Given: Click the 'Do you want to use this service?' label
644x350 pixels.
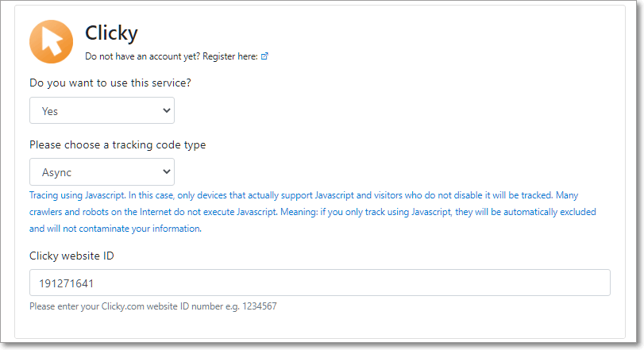Looking at the screenshot, I should (110, 83).
